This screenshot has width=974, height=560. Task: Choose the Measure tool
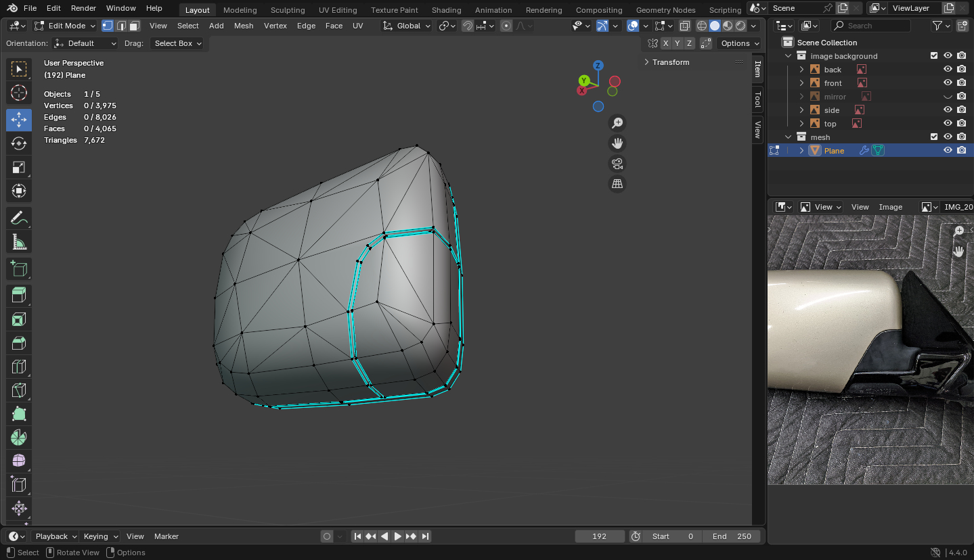click(19, 241)
